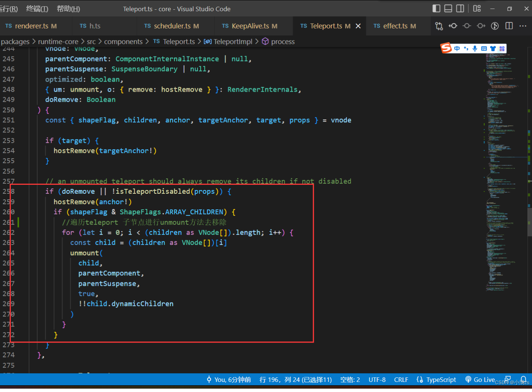Screen dimensions: 532x392
Task: Open the packages breadcrumb
Action: click(15, 42)
